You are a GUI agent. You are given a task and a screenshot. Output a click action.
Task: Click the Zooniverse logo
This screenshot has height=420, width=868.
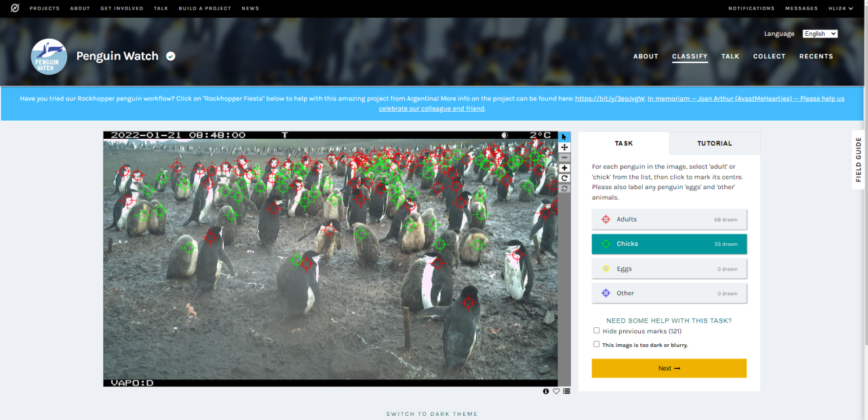pos(15,8)
